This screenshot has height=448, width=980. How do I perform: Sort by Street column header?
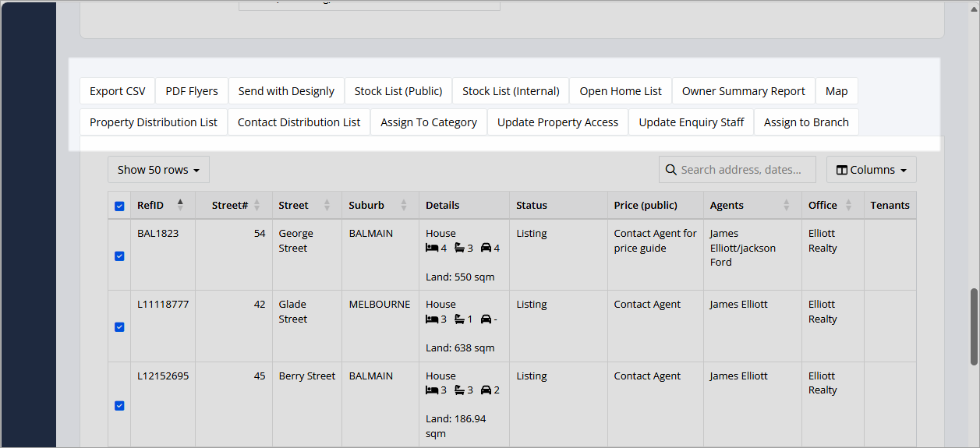tap(307, 206)
